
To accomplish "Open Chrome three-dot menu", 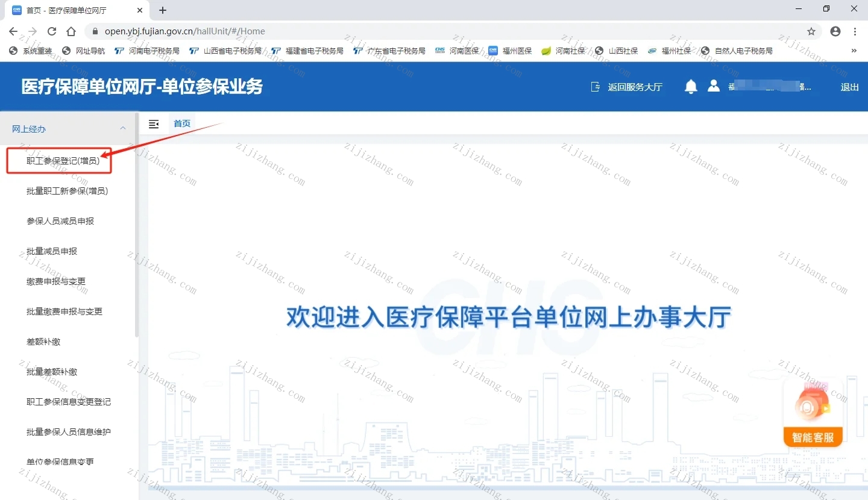I will coord(855,31).
